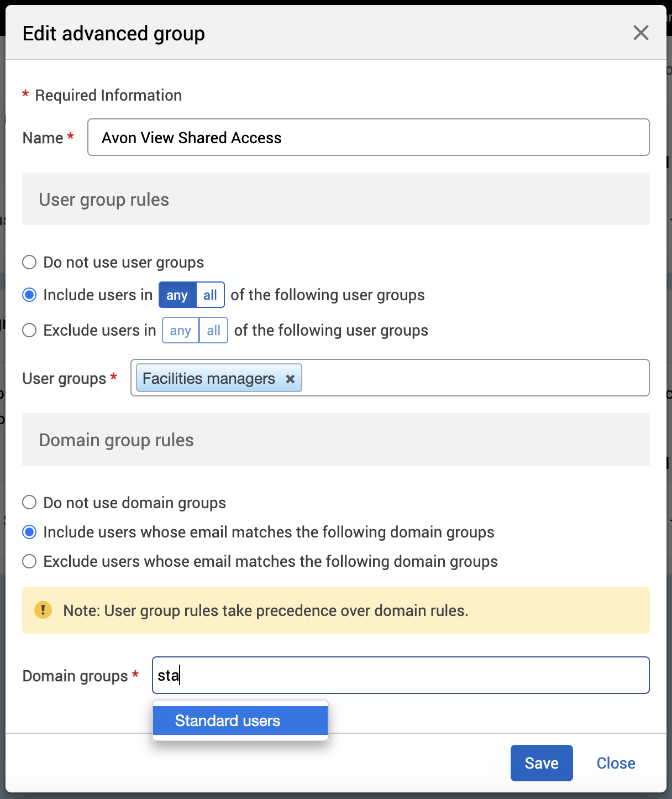This screenshot has width=672, height=799.
Task: Choose 'any' in the Exclude users toggle
Action: (x=181, y=331)
